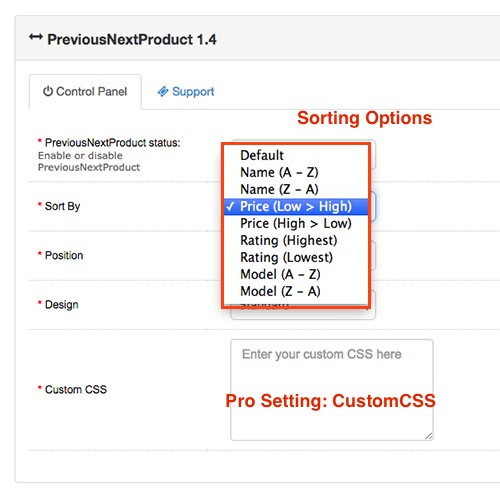Viewport: 500px width, 500px height.
Task: Click into the custom CSS text area
Action: point(332,390)
